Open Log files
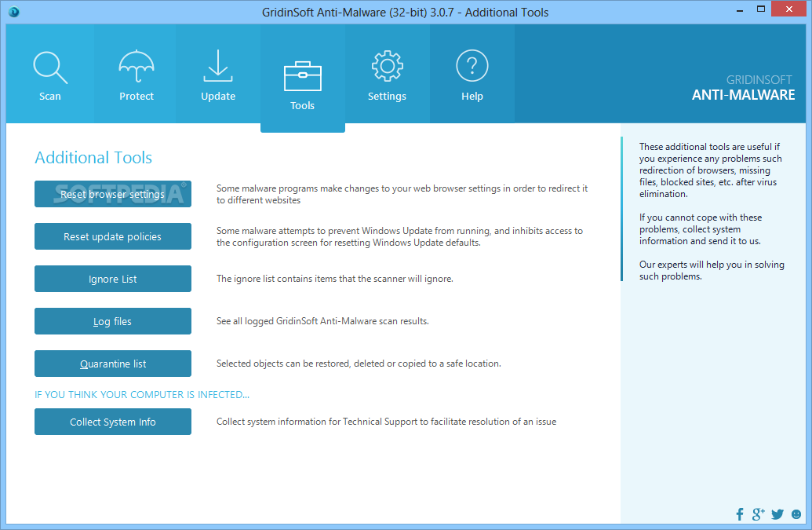Screen dimensions: 812x530 point(113,321)
